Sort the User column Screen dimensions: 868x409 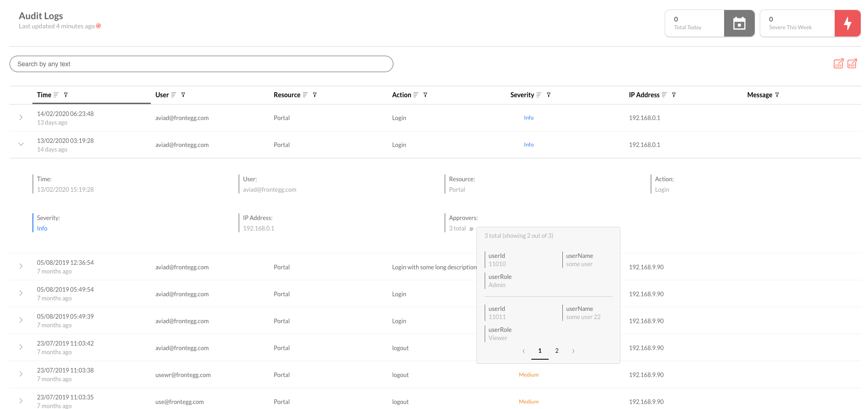tap(174, 95)
